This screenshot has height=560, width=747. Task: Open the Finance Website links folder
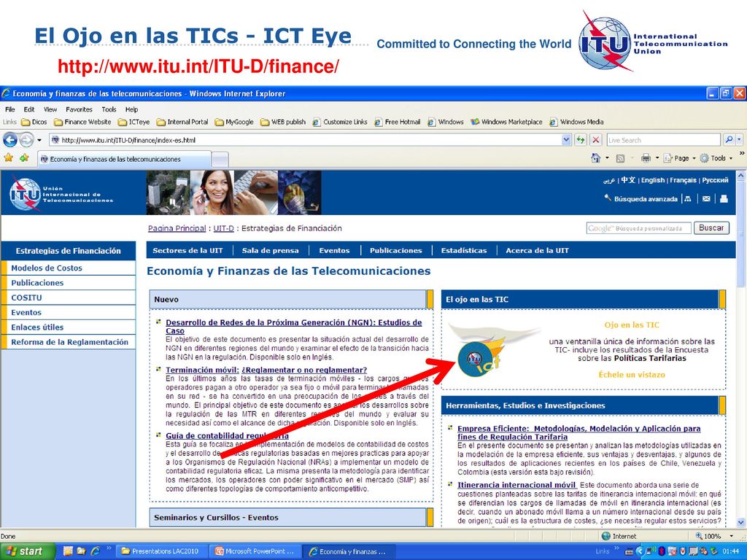tap(82, 122)
